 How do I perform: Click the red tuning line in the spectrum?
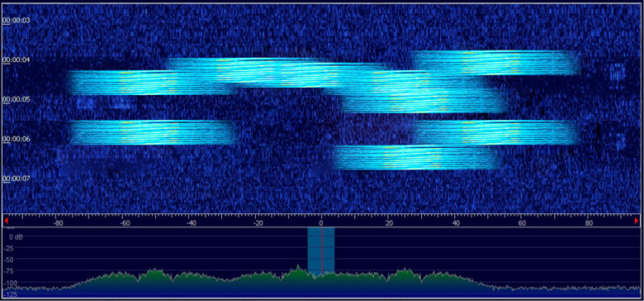pos(322,251)
